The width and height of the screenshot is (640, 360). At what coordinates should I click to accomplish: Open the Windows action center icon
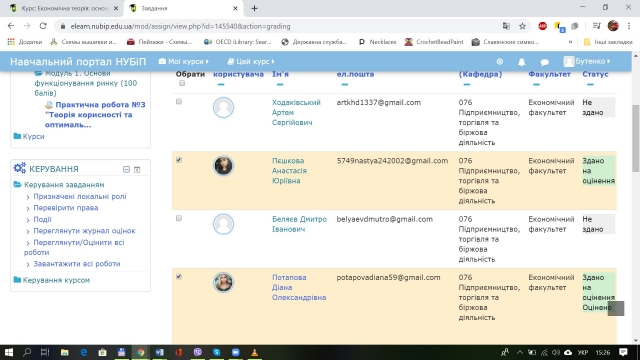coord(623,352)
